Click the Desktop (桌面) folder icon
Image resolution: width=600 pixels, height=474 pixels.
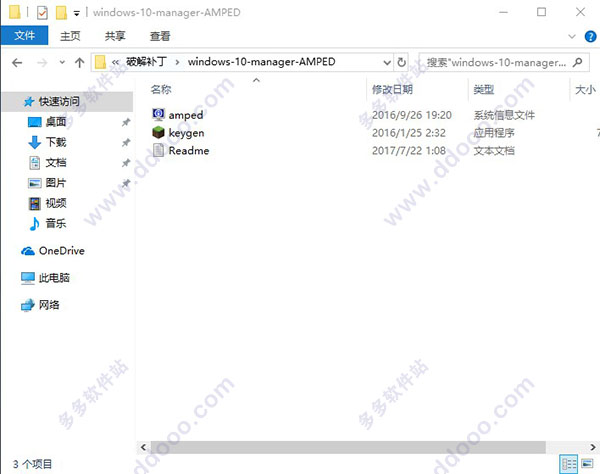click(34, 122)
